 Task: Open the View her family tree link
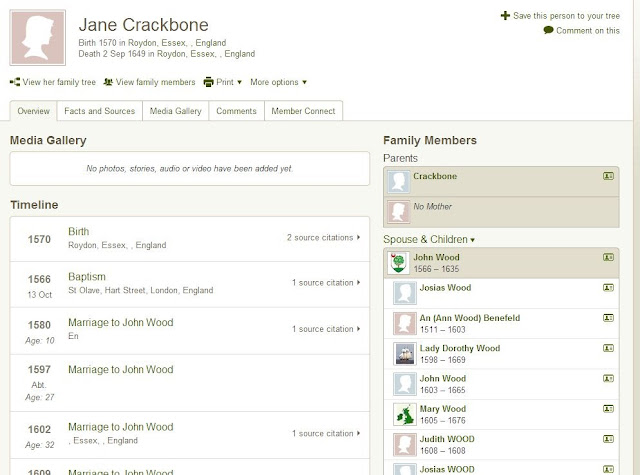click(59, 82)
